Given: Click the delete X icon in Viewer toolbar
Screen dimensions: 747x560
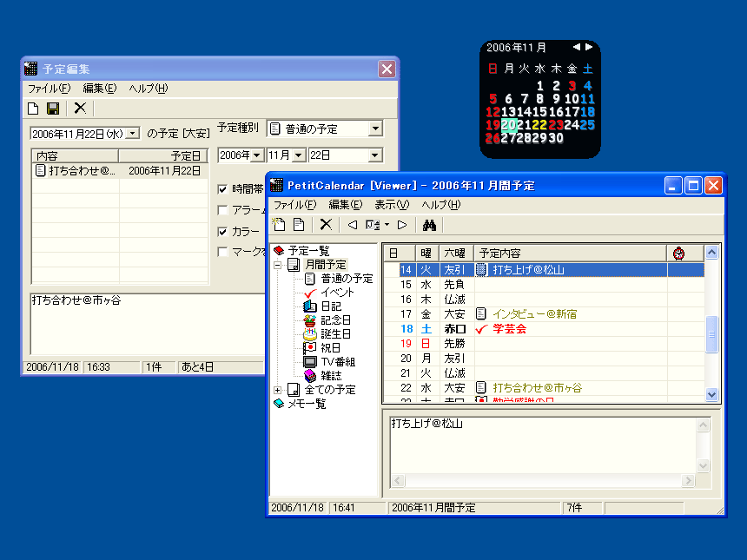Looking at the screenshot, I should pyautogui.click(x=326, y=224).
